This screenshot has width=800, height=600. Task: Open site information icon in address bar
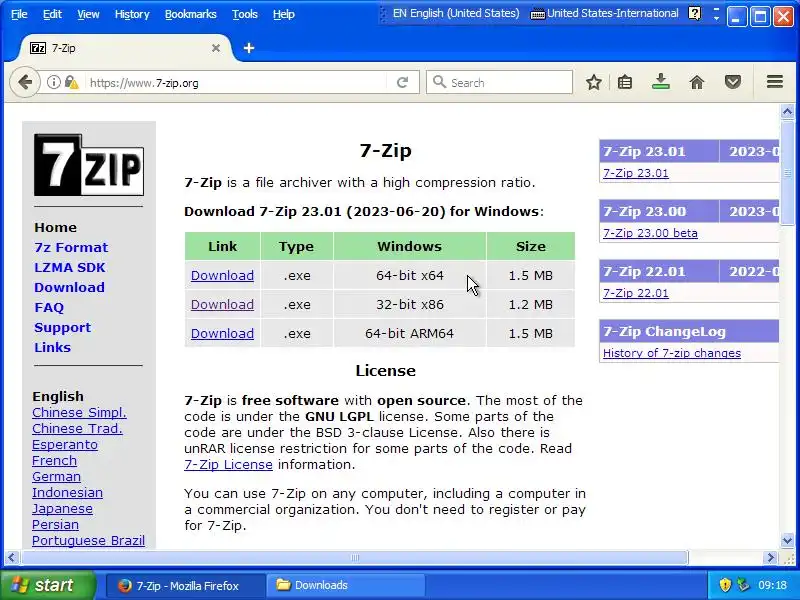54,82
